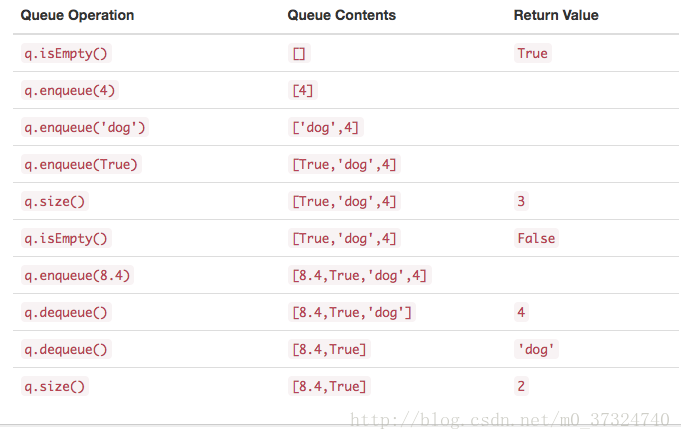
Task: Click the False return value
Action: 536,238
